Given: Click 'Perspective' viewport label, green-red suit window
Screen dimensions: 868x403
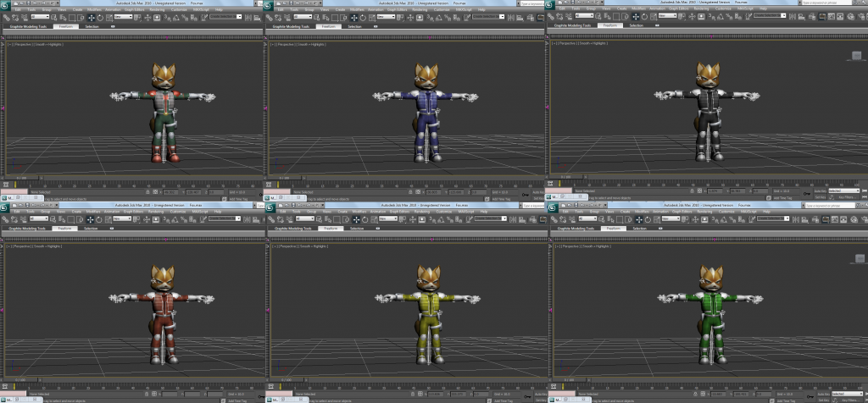Looking at the screenshot, I should [x=22, y=44].
